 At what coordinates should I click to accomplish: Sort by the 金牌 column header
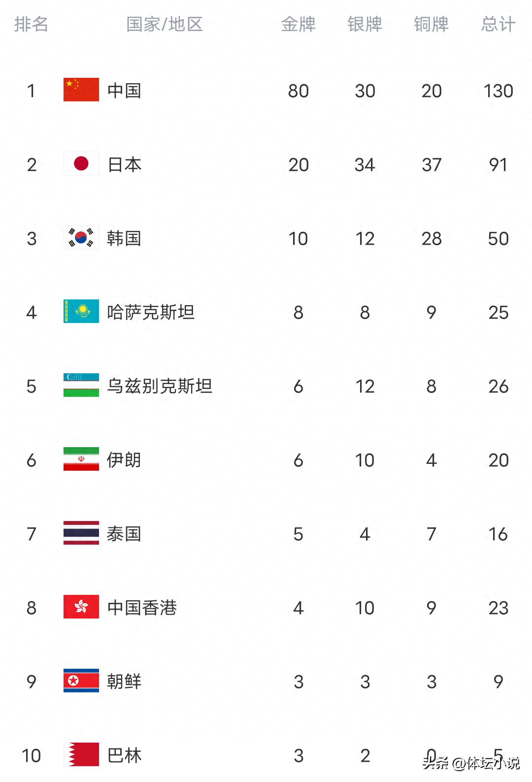(299, 24)
